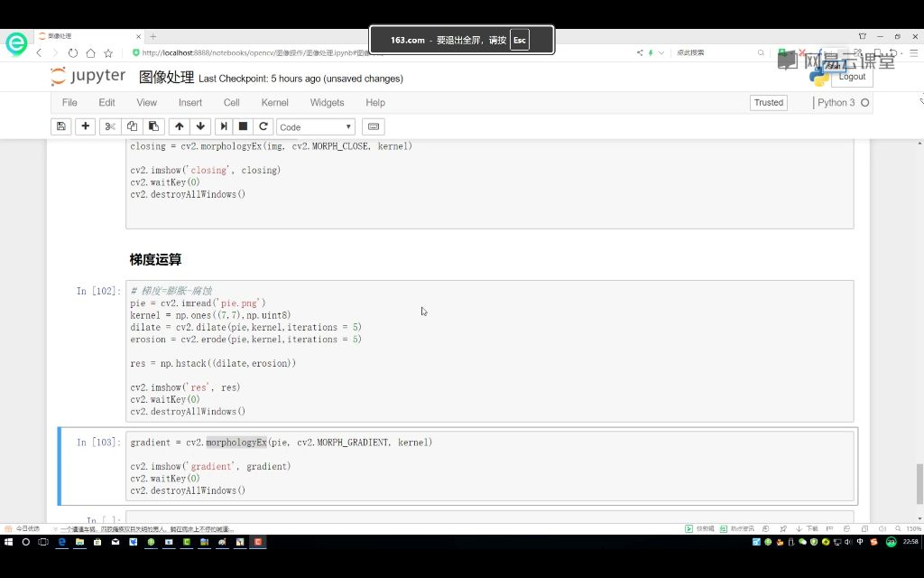Click the magnifier icon in search box
This screenshot has width=924, height=578.
click(x=761, y=53)
